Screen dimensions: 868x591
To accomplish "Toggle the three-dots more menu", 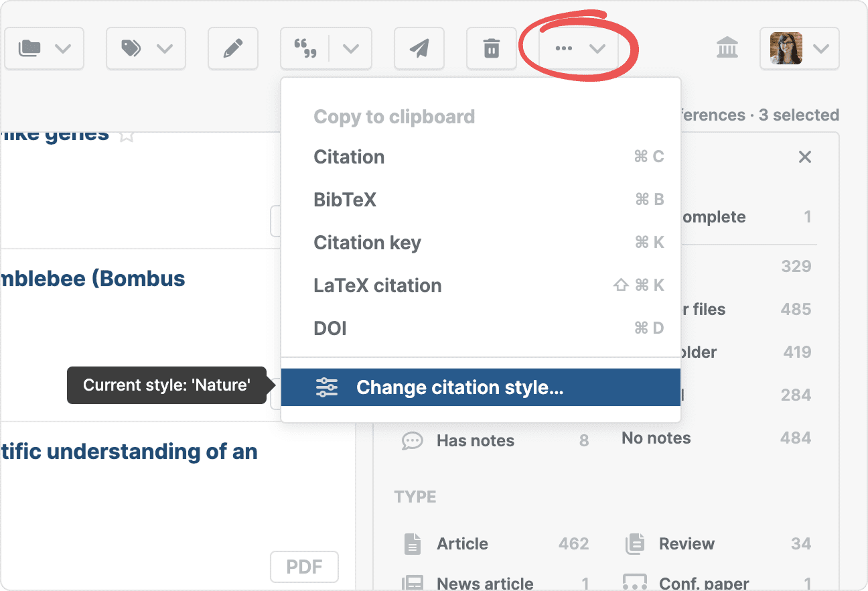I will point(579,49).
